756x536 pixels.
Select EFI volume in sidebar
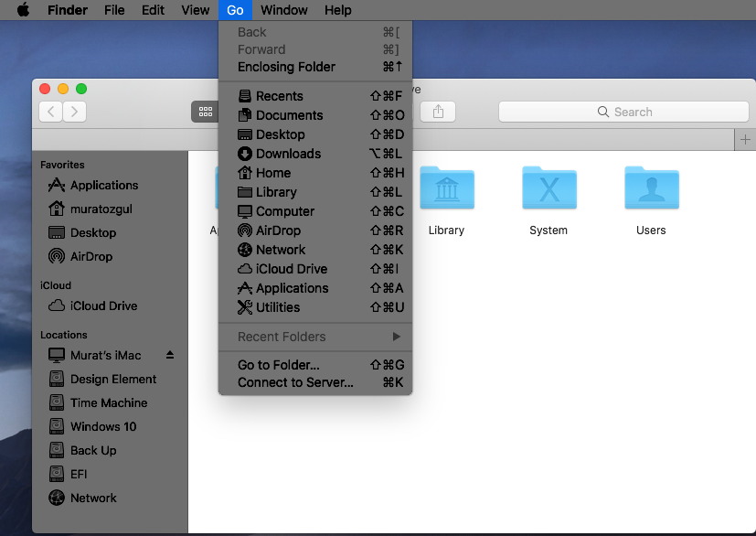[110, 474]
